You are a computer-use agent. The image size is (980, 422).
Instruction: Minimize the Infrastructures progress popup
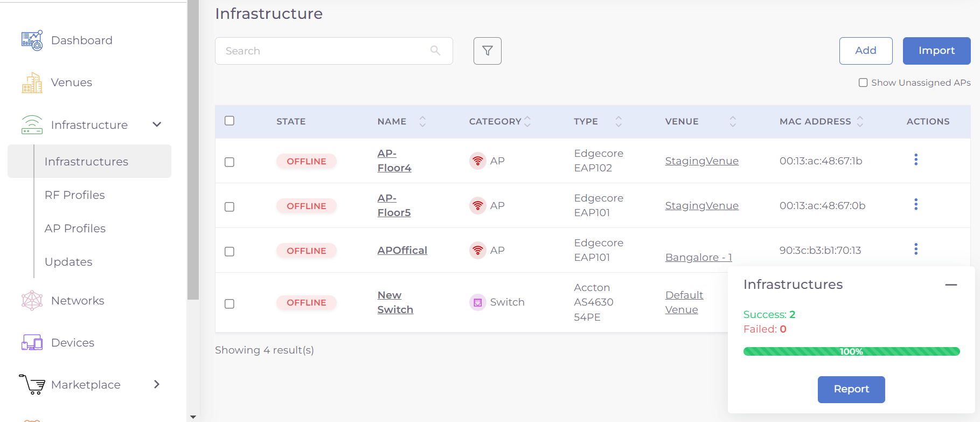pos(951,285)
